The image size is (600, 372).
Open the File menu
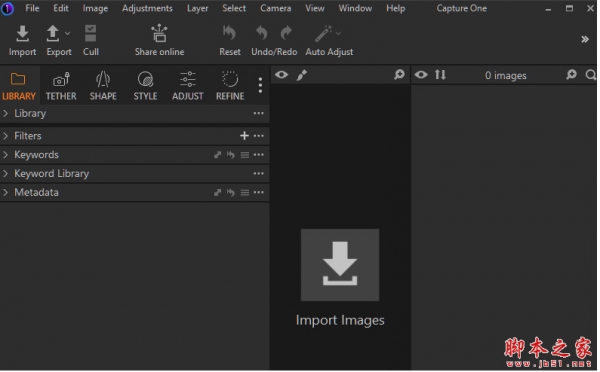32,8
